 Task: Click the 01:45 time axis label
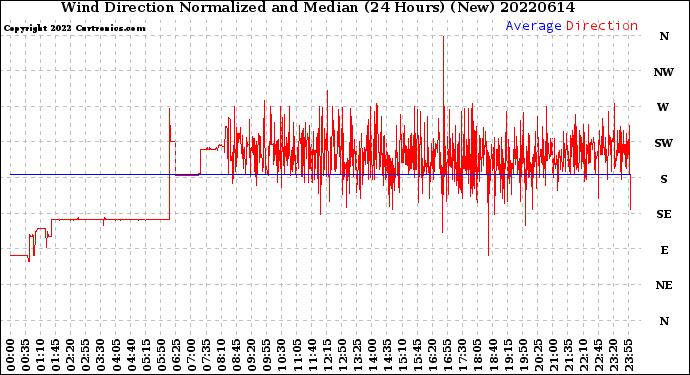point(56,355)
